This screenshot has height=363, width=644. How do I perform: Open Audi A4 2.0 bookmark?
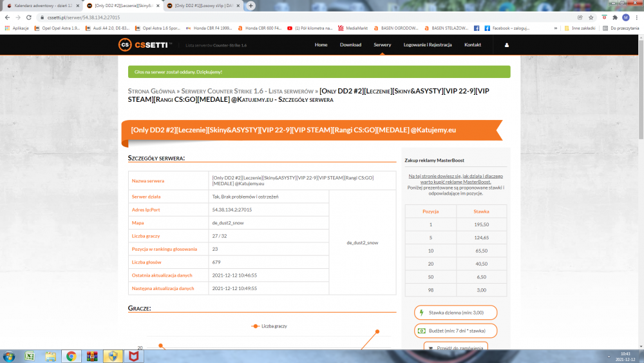108,28
